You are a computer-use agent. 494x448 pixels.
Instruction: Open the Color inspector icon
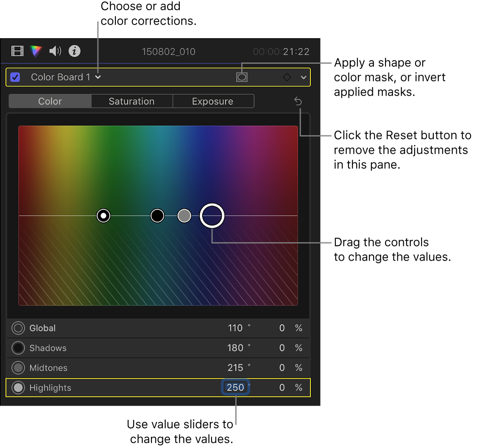pyautogui.click(x=36, y=51)
